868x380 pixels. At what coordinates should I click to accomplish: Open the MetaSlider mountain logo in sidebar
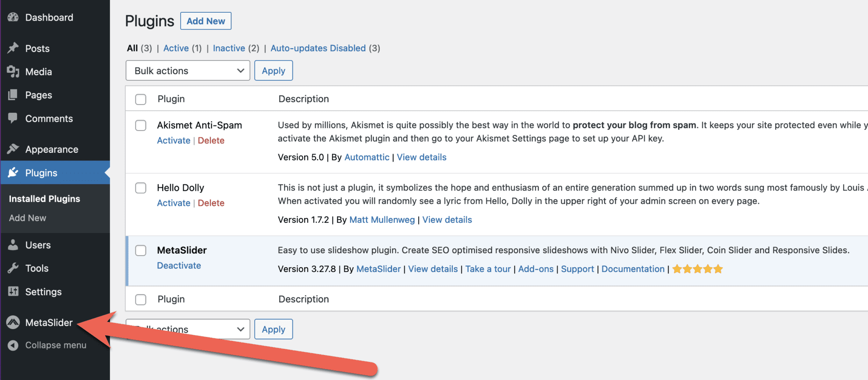[x=13, y=322]
